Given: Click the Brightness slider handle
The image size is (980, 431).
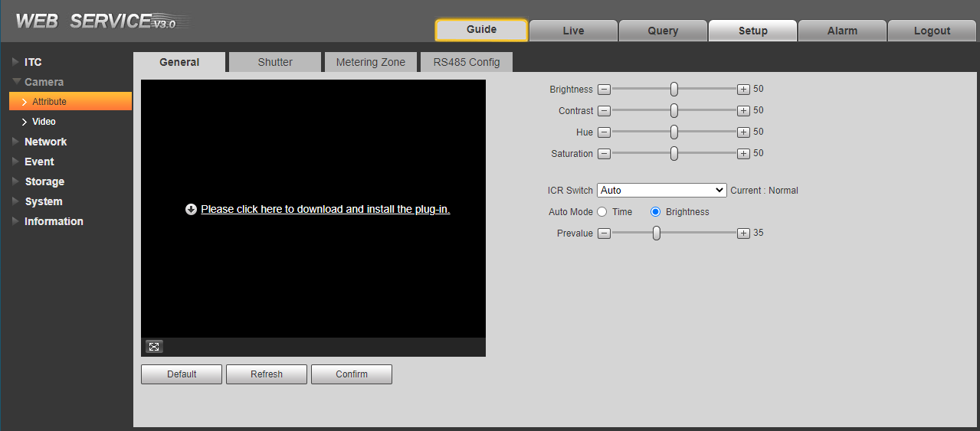Looking at the screenshot, I should (x=674, y=90).
